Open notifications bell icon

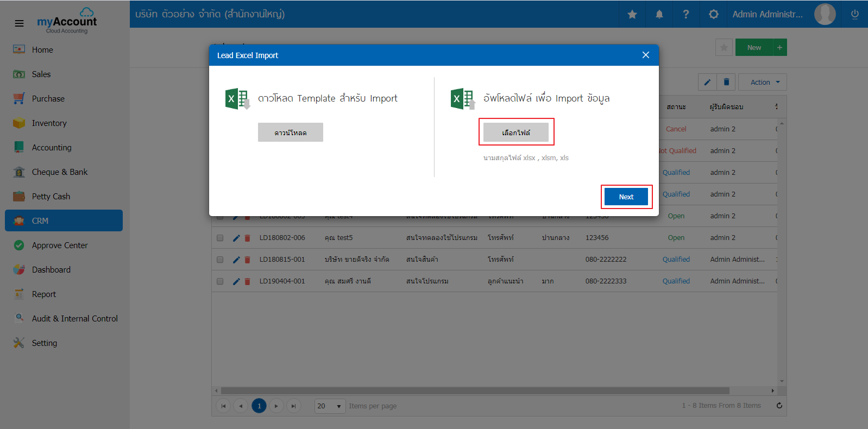coord(659,14)
